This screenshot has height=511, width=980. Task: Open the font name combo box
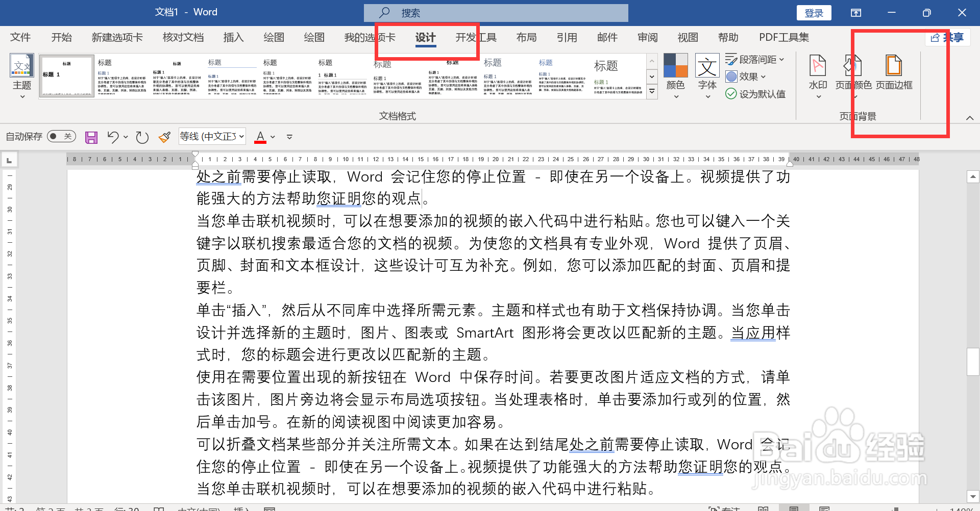click(x=212, y=136)
